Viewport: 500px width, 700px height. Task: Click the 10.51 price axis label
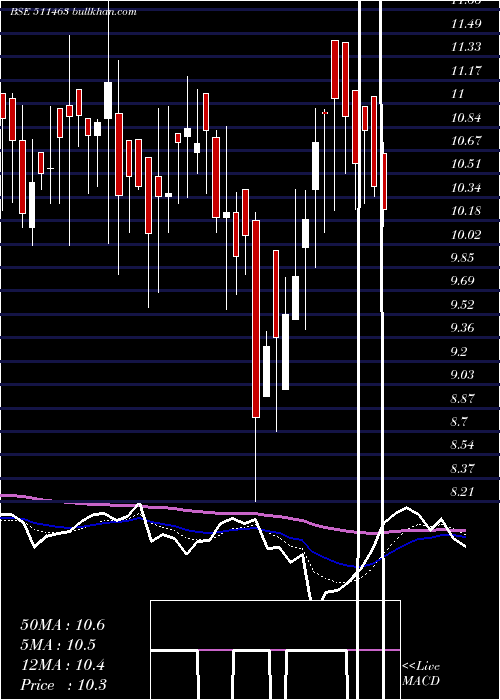[x=466, y=164]
